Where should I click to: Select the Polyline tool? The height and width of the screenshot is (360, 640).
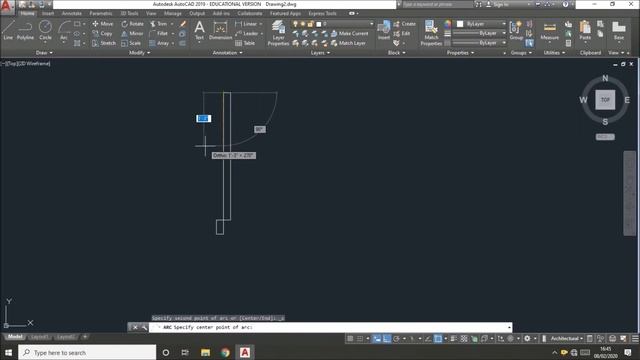(x=25, y=30)
